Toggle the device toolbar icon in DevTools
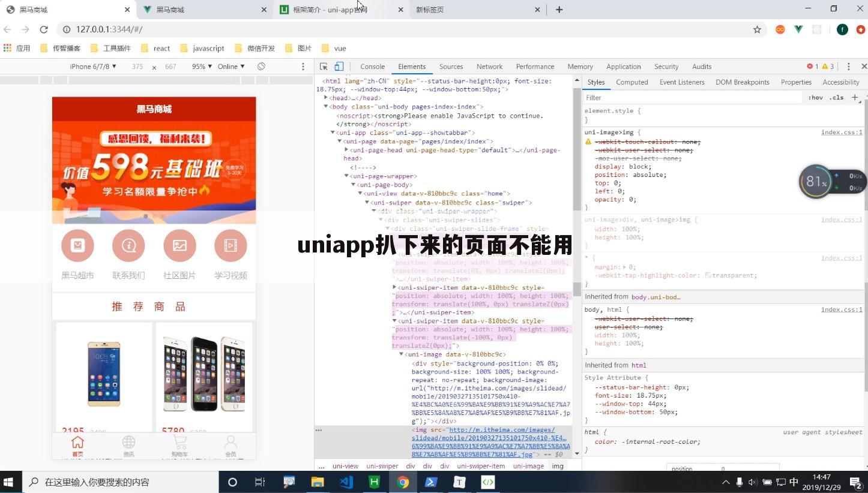The image size is (868, 493). pyautogui.click(x=339, y=67)
